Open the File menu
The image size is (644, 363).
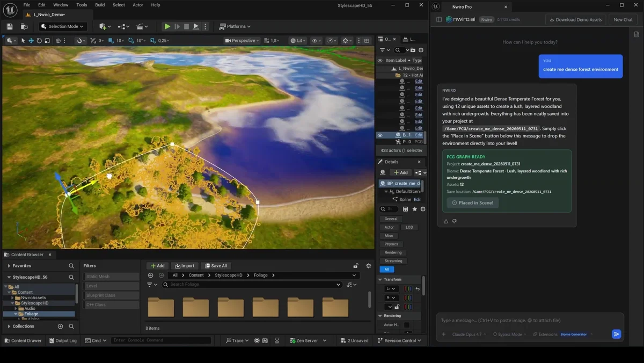(x=26, y=5)
